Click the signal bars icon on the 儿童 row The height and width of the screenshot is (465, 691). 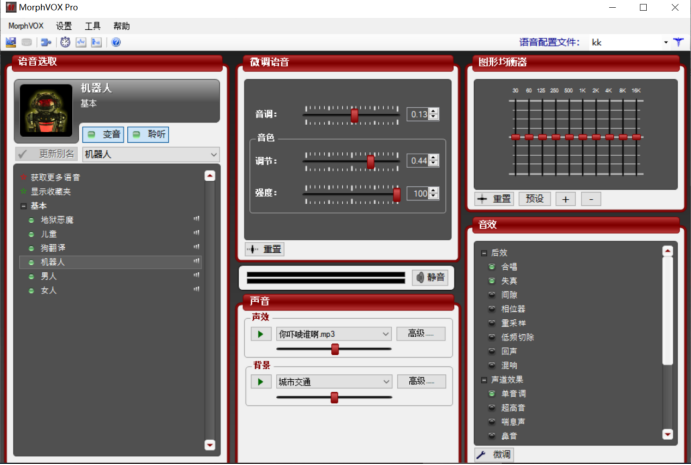(197, 233)
